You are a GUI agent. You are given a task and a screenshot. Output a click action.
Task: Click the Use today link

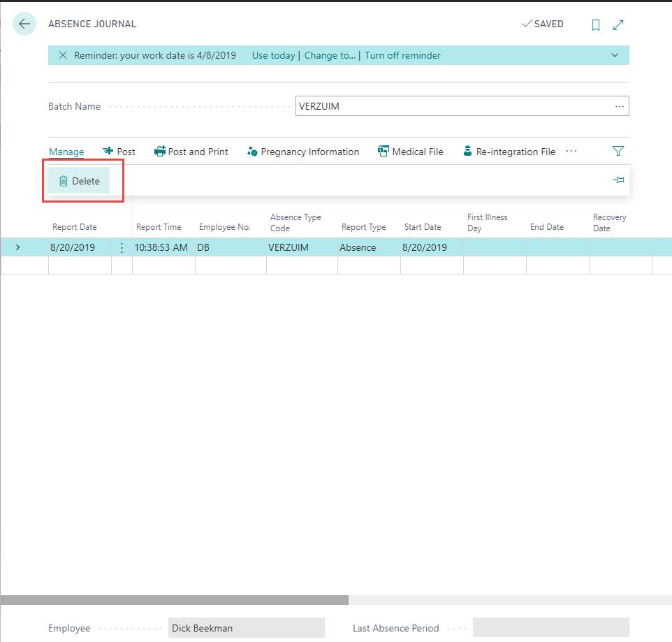273,55
